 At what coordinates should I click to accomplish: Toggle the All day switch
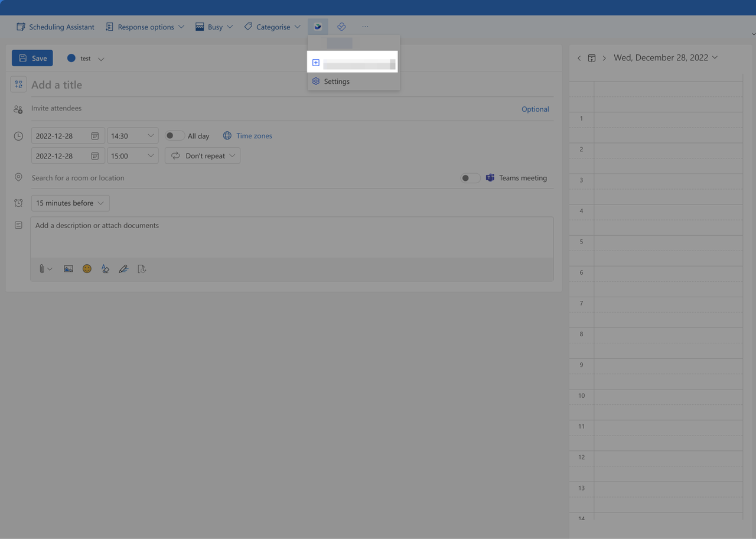174,136
